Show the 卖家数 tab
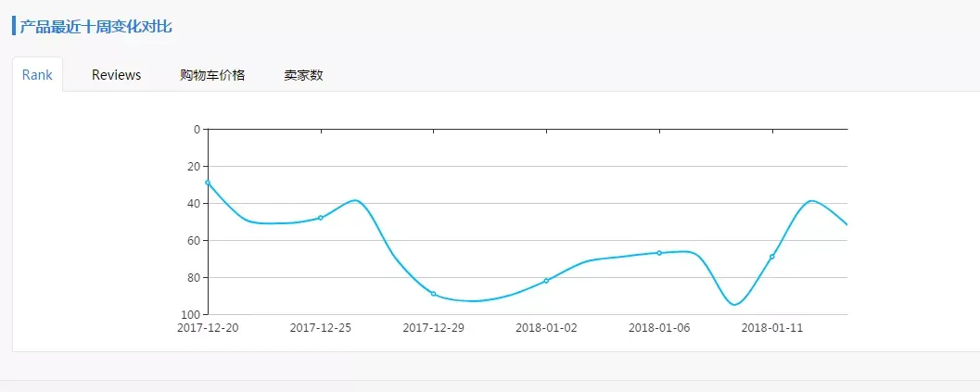 point(303,75)
